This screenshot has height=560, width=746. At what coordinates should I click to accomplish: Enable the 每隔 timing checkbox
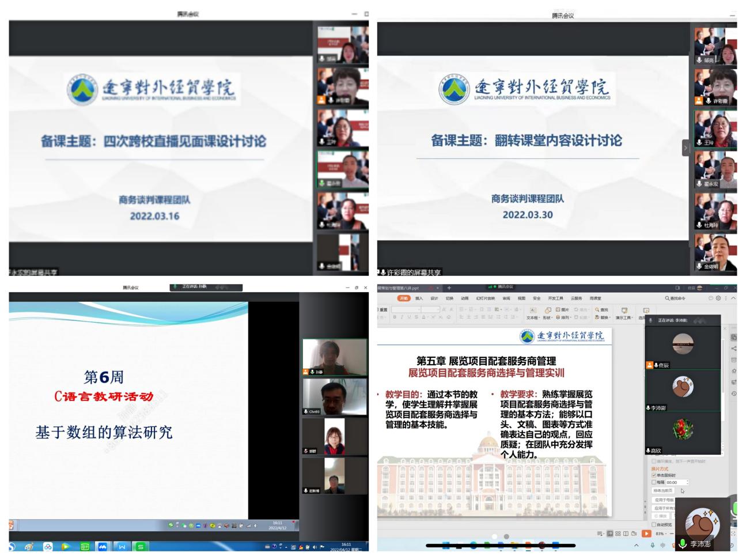pos(654,482)
